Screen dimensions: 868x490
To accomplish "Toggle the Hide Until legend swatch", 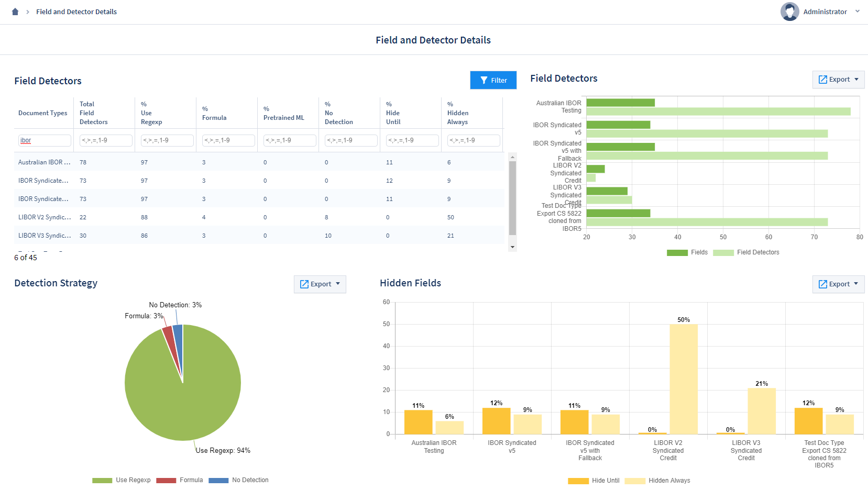I will point(578,481).
